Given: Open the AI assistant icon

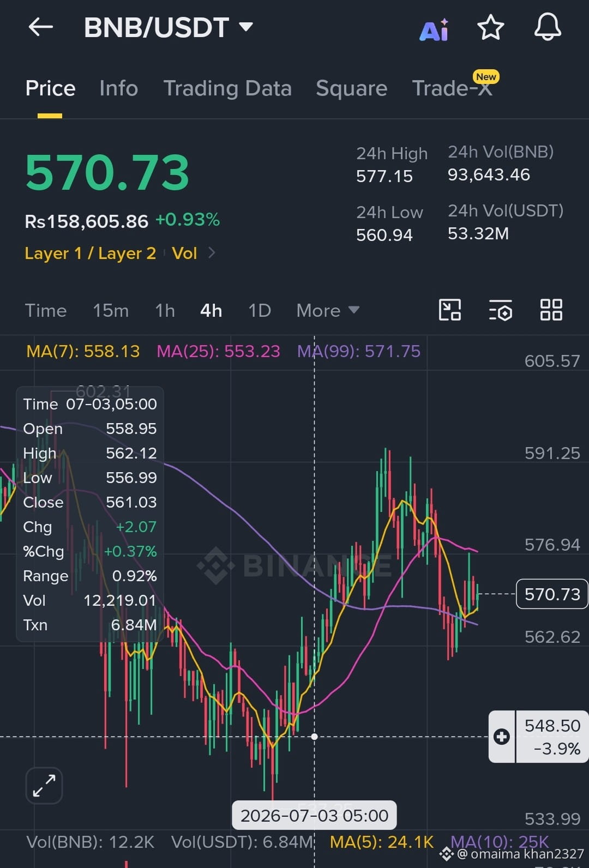Looking at the screenshot, I should point(434,29).
